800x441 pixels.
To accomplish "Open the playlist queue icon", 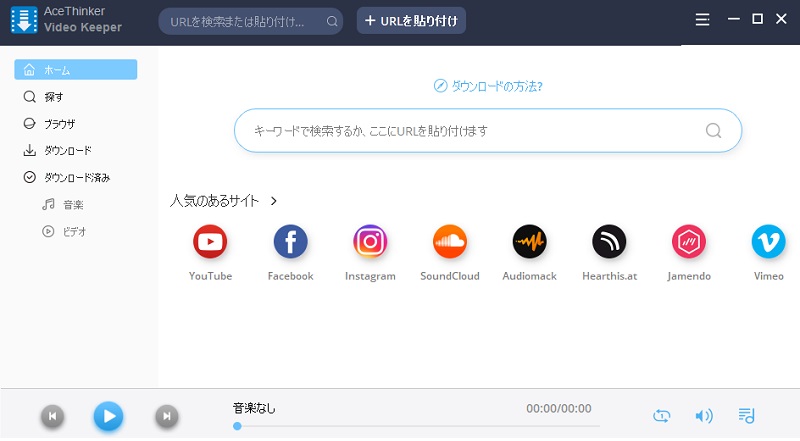I will [x=746, y=415].
